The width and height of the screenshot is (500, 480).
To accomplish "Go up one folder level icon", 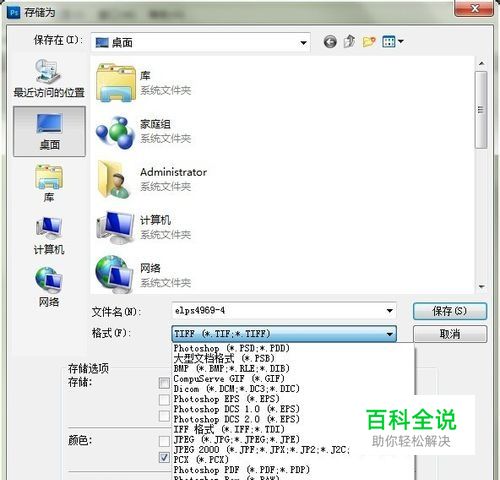I will [349, 42].
